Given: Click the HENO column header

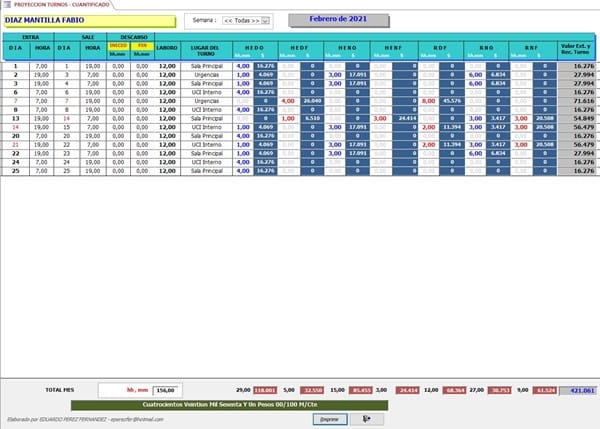Looking at the screenshot, I should [347, 48].
